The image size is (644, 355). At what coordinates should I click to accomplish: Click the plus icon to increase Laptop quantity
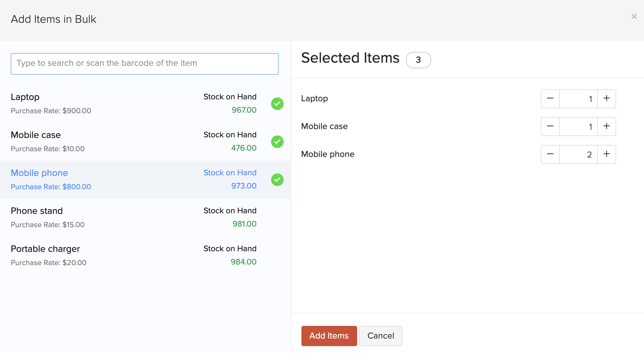[x=606, y=98]
